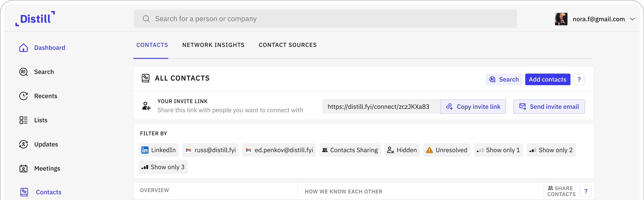
Task: Toggle the LinkedIn filter chip
Action: click(x=158, y=150)
